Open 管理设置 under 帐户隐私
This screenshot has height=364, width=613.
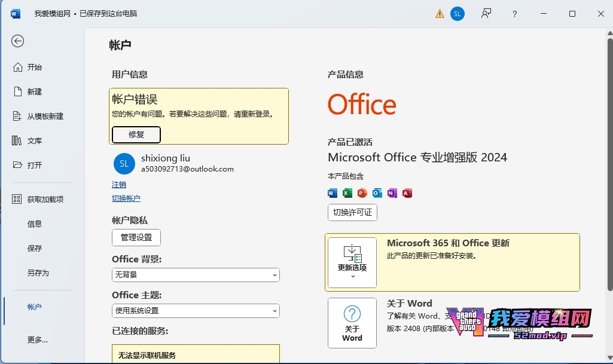[x=136, y=237]
